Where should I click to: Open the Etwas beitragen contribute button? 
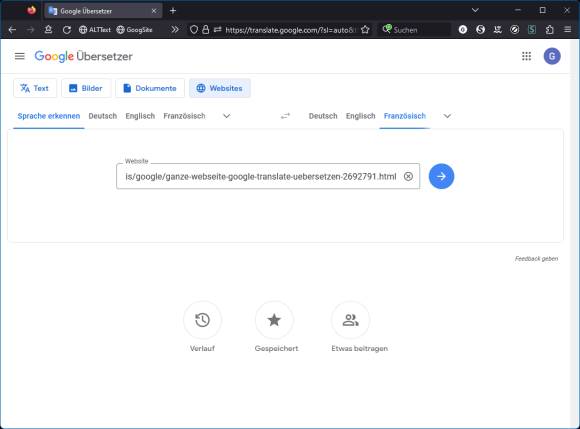point(351,320)
